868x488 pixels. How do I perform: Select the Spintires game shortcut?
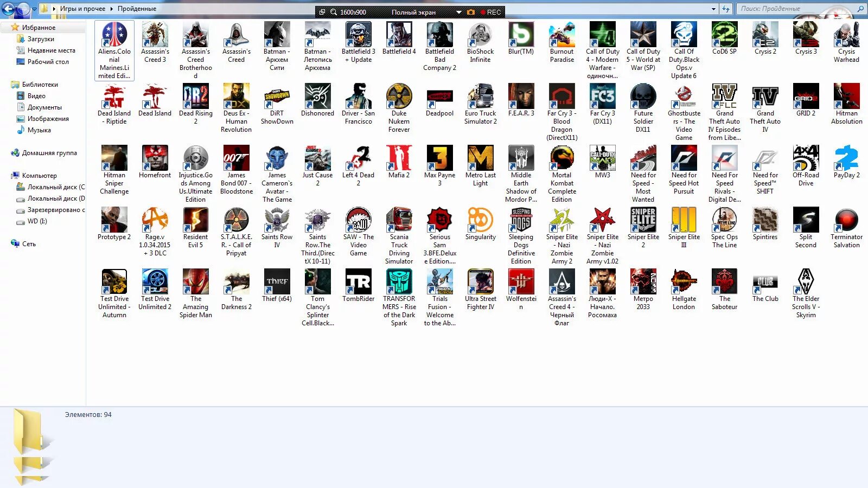(x=765, y=220)
